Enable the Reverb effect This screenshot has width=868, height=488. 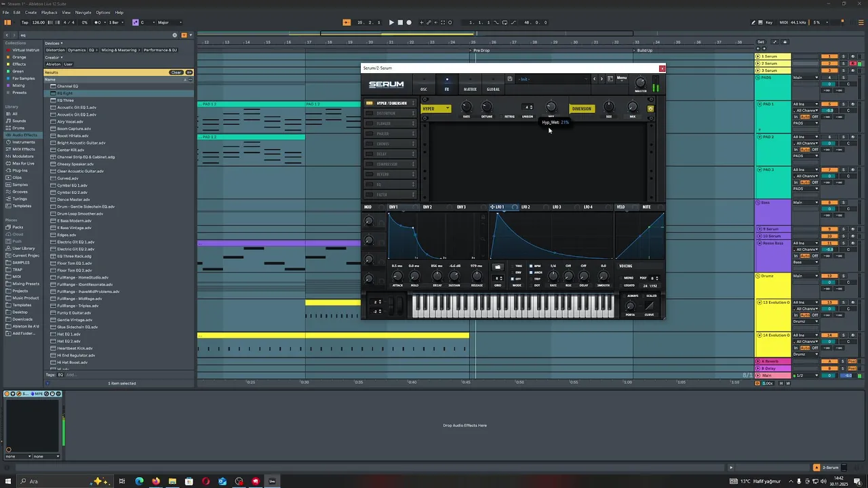tap(370, 174)
